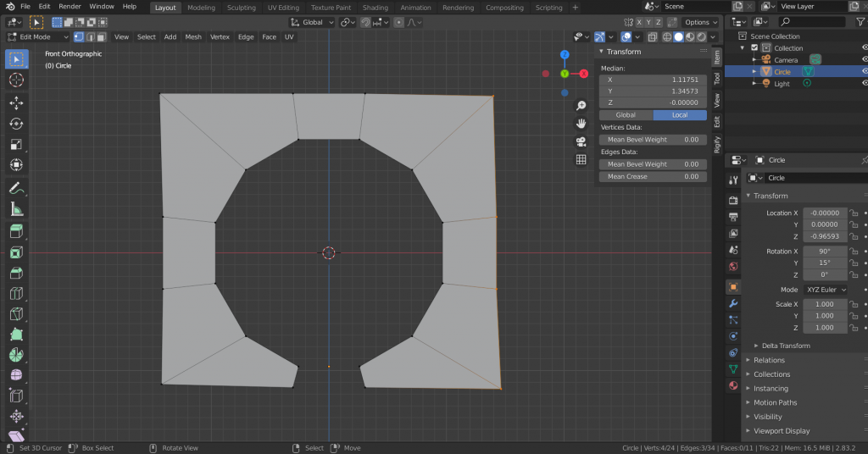868x454 pixels.
Task: Open the Options dropdown
Action: pyautogui.click(x=700, y=23)
